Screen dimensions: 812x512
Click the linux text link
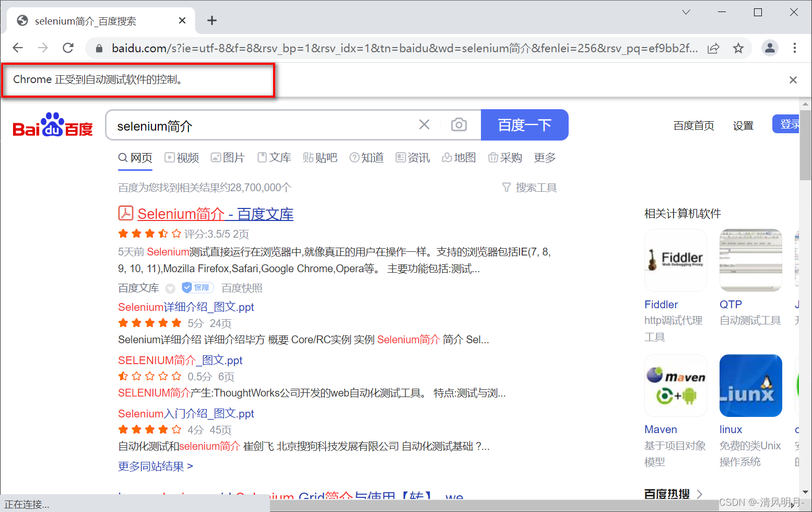[x=731, y=429]
